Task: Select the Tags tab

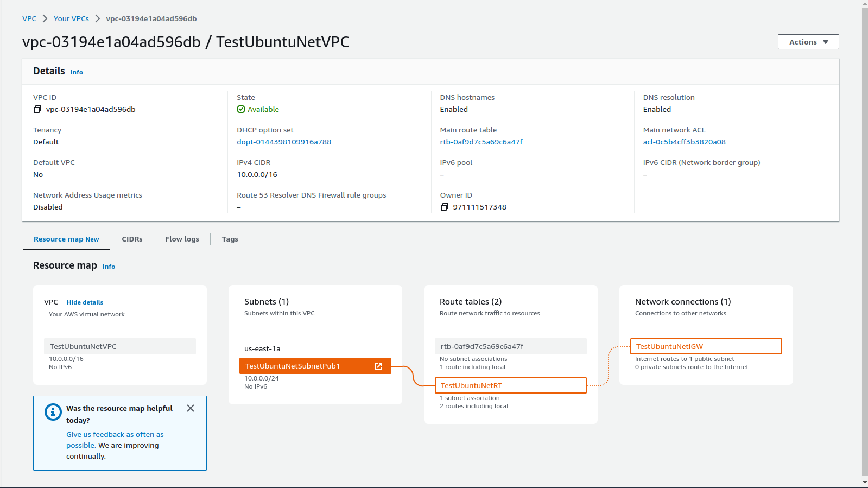Action: 230,239
